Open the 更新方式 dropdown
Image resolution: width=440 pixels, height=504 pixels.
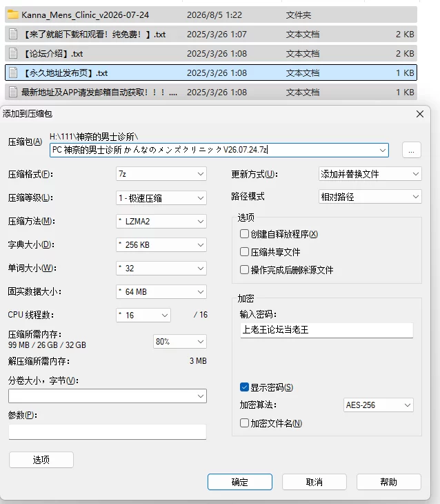coord(370,174)
